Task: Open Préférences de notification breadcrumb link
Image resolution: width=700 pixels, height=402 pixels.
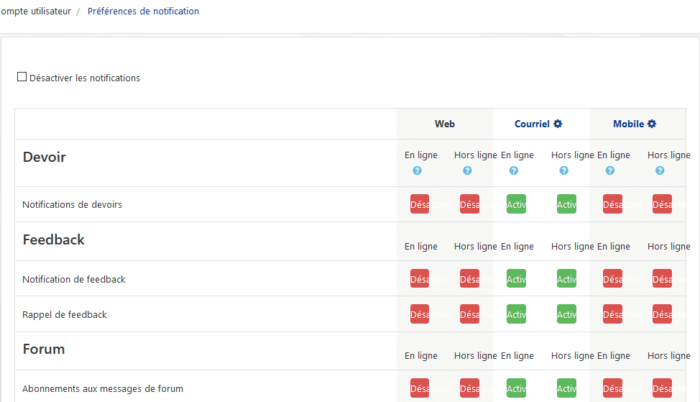Action: coord(143,11)
